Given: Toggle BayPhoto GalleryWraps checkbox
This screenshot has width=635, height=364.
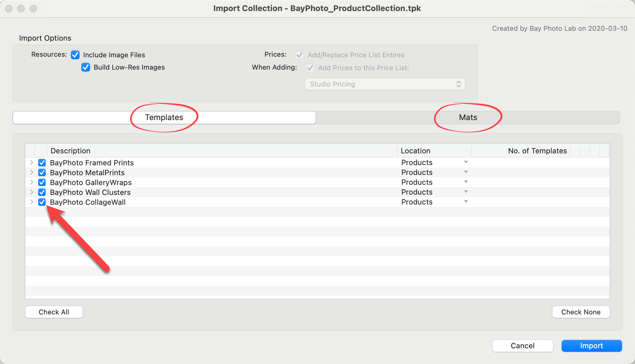Looking at the screenshot, I should tap(42, 182).
